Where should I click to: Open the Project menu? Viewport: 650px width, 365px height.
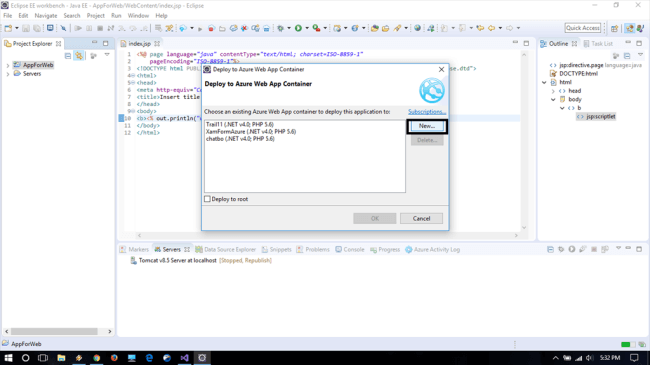[x=95, y=16]
